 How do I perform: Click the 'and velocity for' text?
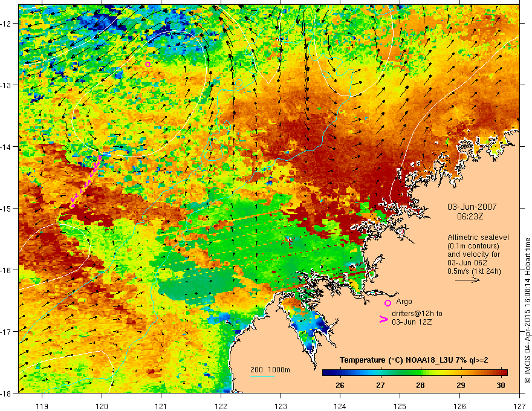pyautogui.click(x=473, y=254)
